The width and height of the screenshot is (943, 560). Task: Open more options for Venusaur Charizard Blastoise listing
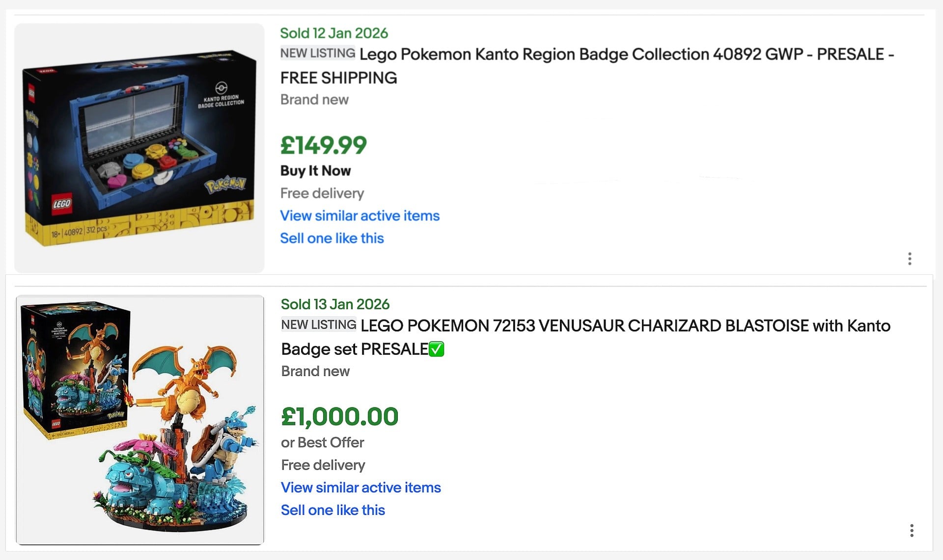click(x=912, y=531)
